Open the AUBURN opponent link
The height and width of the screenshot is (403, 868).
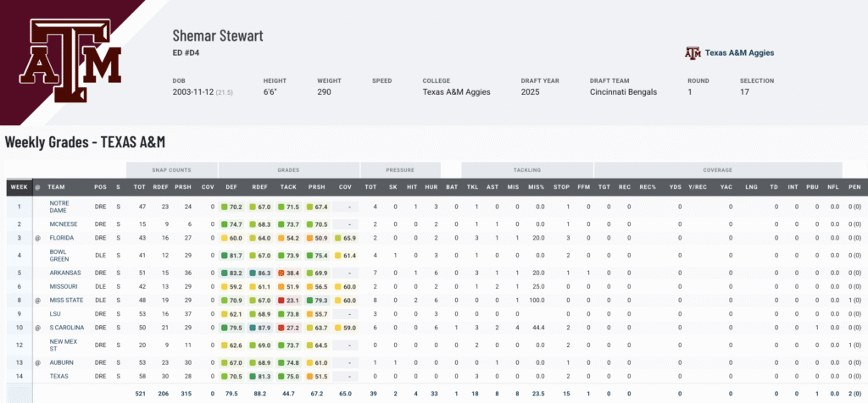pos(60,362)
